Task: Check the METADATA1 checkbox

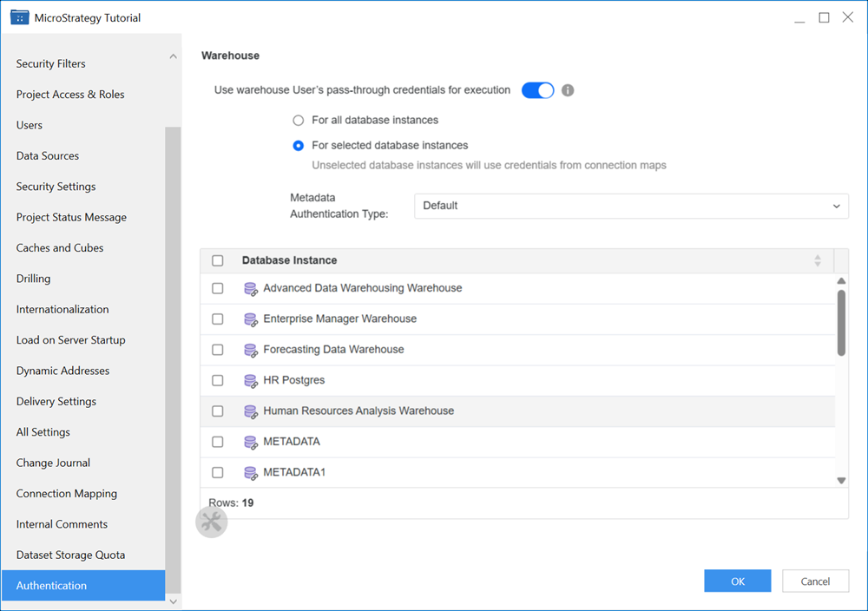Action: coord(218,473)
